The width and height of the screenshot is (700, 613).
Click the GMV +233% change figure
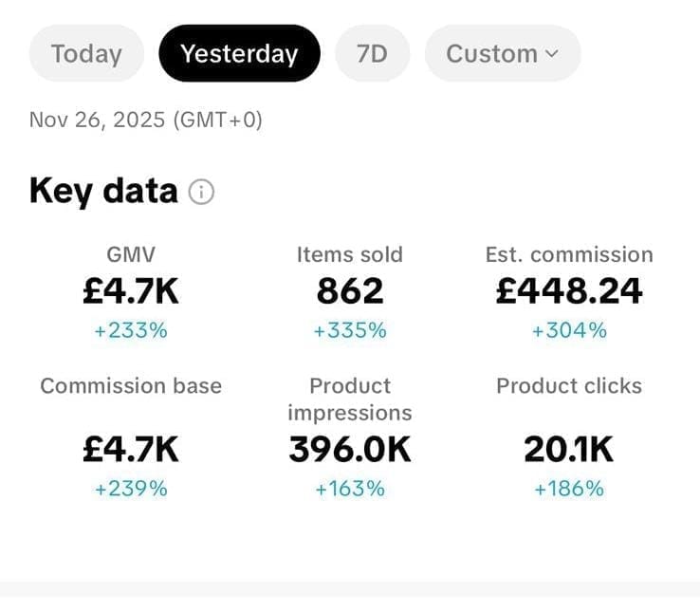tap(131, 330)
